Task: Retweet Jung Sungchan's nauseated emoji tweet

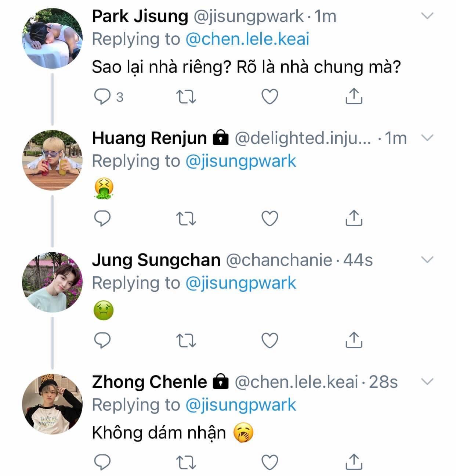Action: [186, 340]
